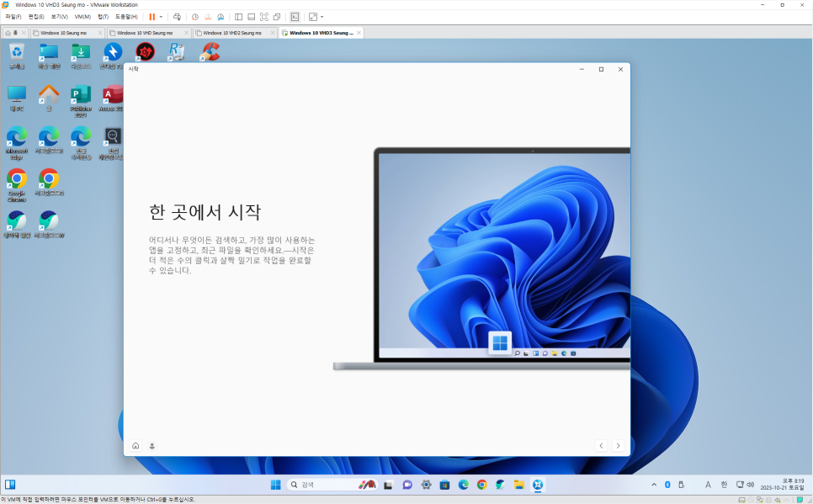Open Task View on the taskbar
813x504 pixels.
(x=388, y=485)
